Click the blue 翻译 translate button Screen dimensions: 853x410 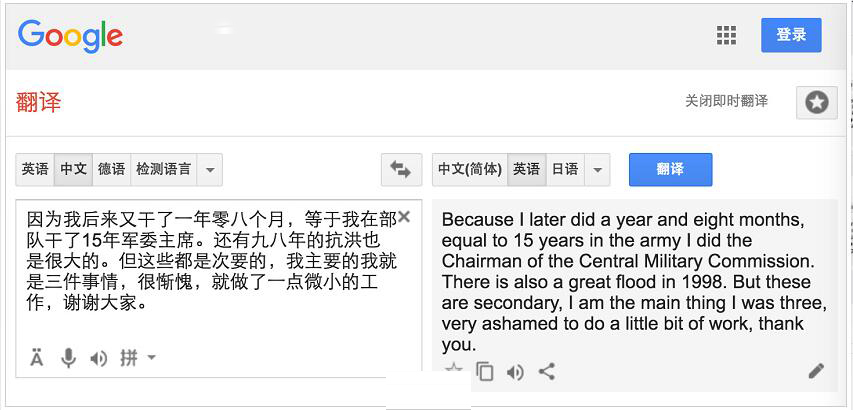point(670,170)
